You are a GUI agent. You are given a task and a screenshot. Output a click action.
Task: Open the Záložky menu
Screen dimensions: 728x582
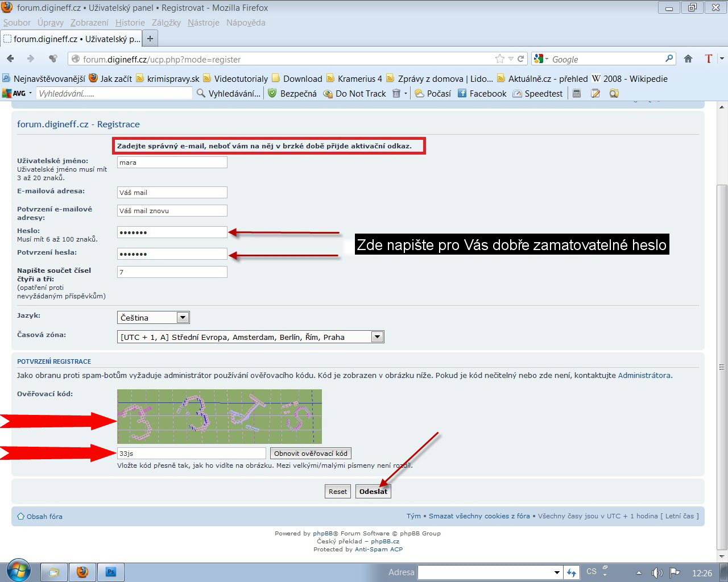(x=166, y=23)
